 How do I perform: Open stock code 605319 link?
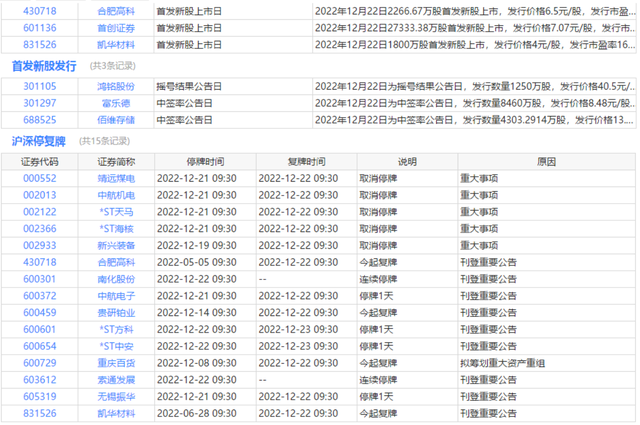40,396
